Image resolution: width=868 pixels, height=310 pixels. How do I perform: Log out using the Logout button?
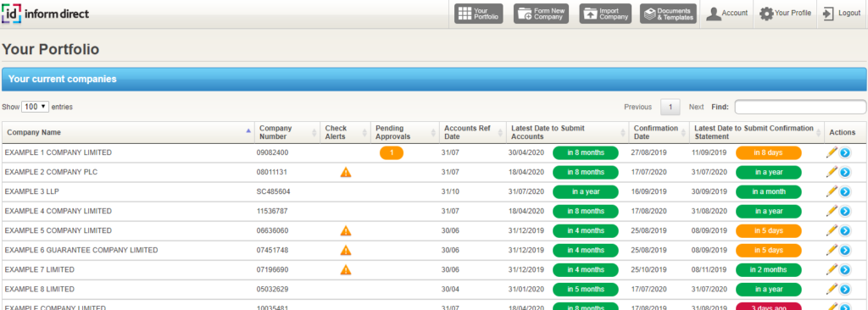[842, 14]
